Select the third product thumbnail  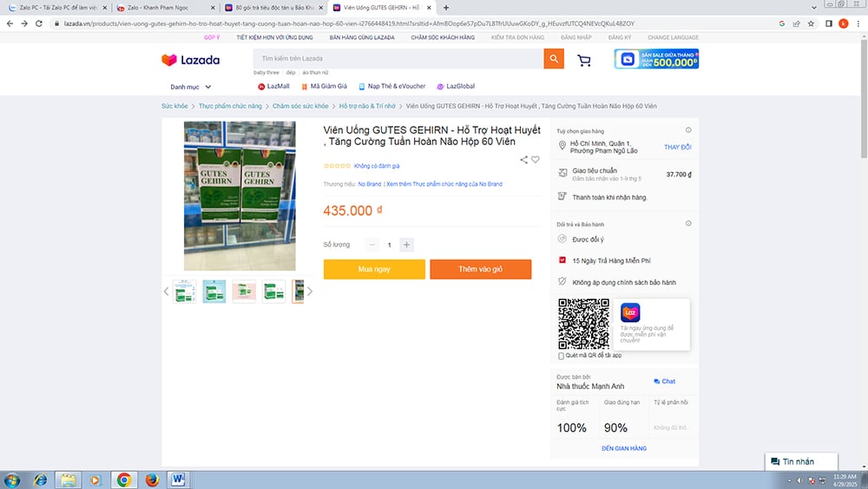tap(244, 291)
